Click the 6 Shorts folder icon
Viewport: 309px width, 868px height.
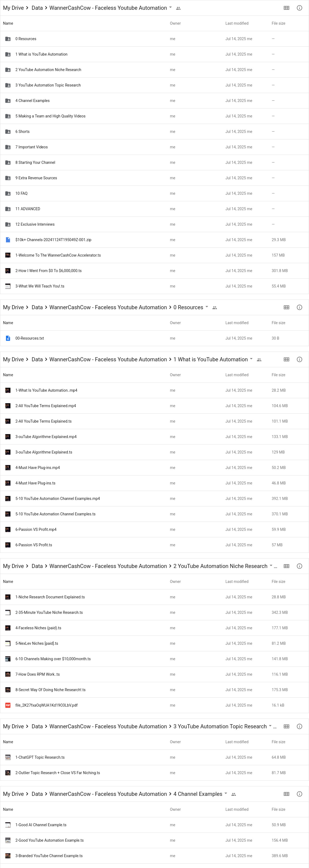click(8, 132)
